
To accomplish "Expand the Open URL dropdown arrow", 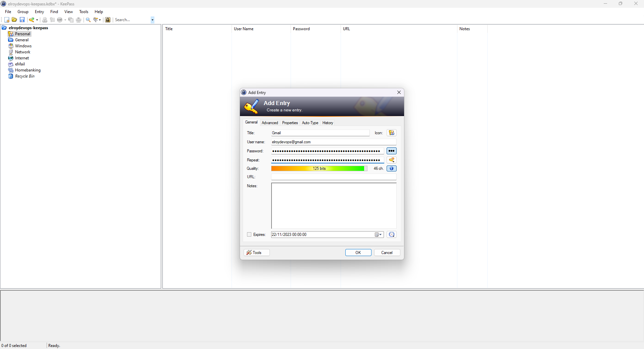I will click(65, 20).
